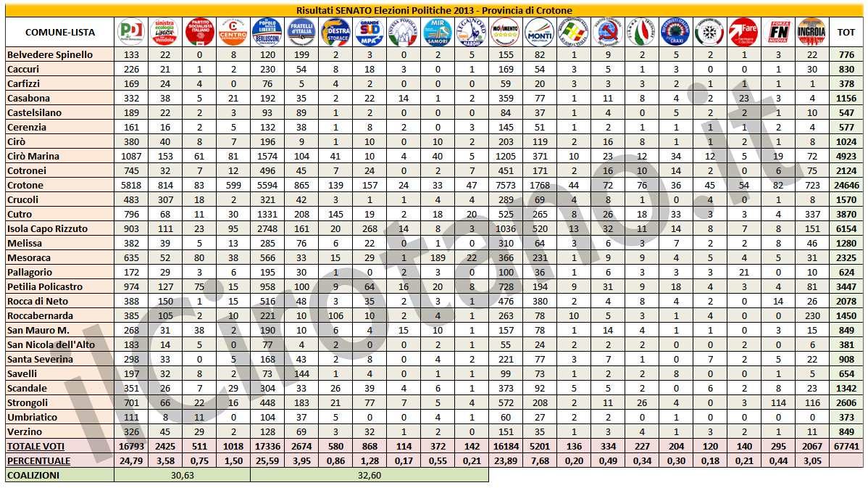Select the COALIZIONI cell showing 30,63
This screenshot has height=488, width=868.
[x=182, y=475]
